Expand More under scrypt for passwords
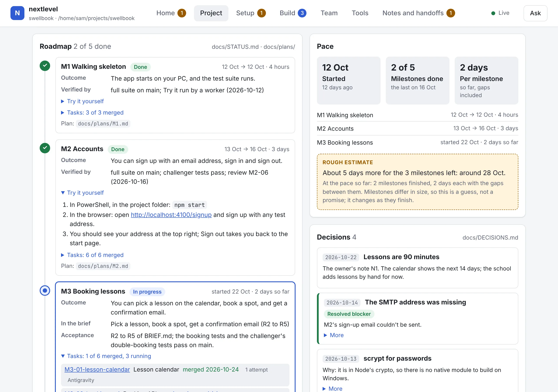The image size is (558, 392). point(332,389)
